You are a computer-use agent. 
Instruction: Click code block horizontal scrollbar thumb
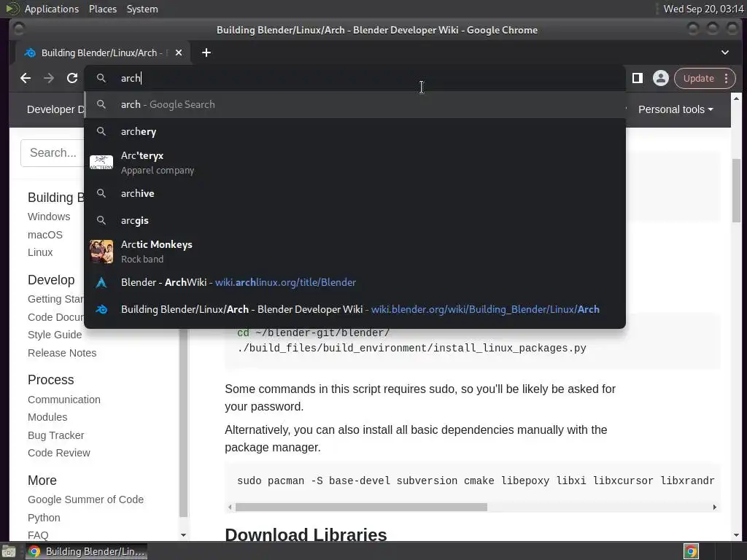pos(361,507)
